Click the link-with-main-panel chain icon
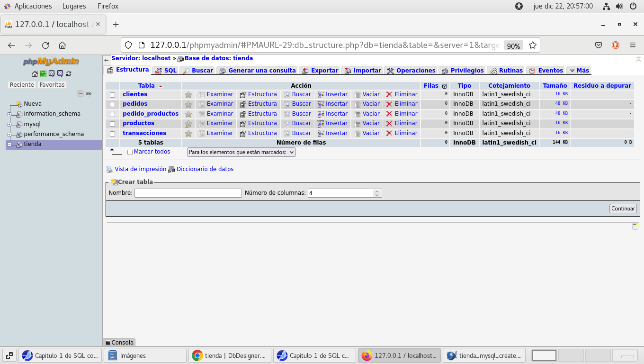 [x=89, y=93]
